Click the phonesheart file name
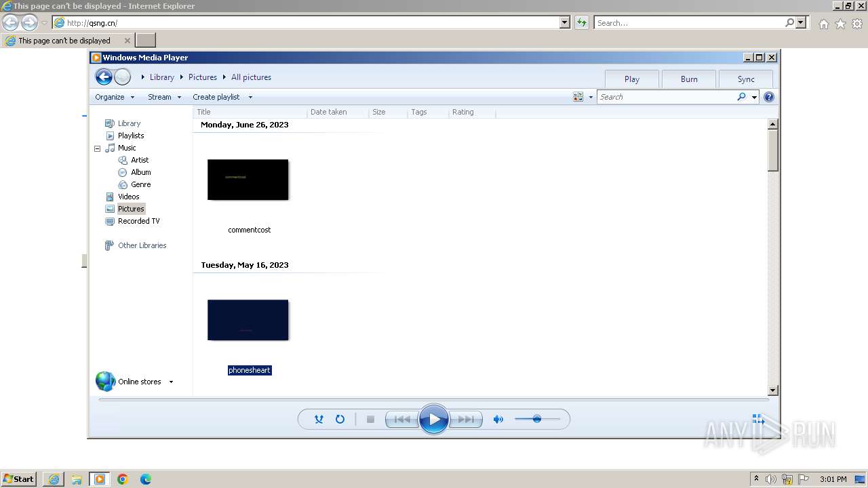This screenshot has height=488, width=868. [250, 370]
